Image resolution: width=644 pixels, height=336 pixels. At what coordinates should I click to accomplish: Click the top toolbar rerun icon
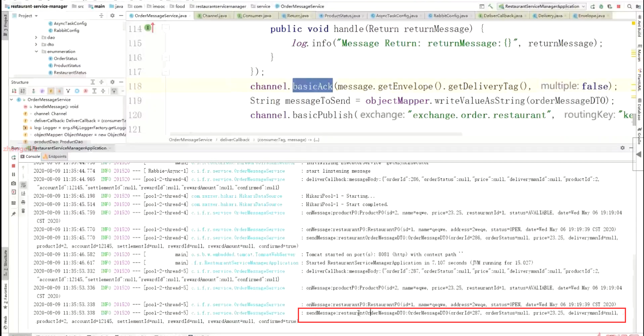pyautogui.click(x=592, y=6)
